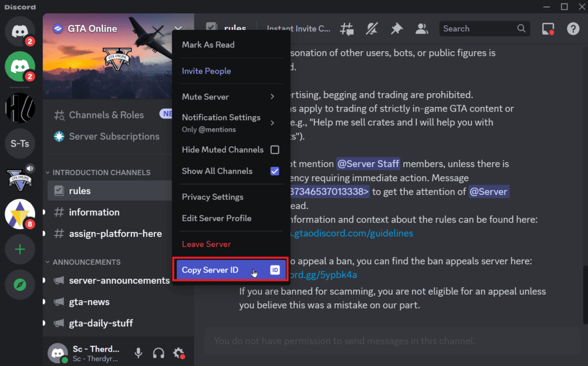588x366 pixels.
Task: Click the GTA Online server name header
Action: coord(92,29)
